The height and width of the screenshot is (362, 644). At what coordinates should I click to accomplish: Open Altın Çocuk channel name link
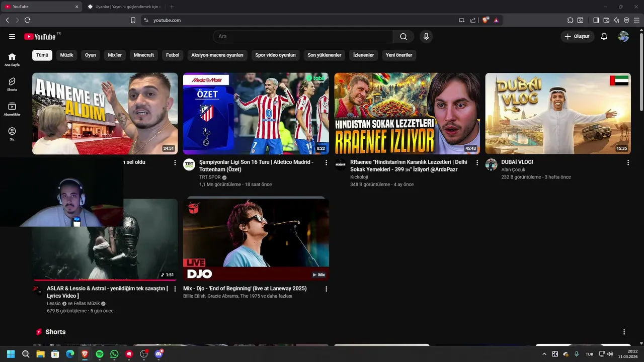(513, 170)
